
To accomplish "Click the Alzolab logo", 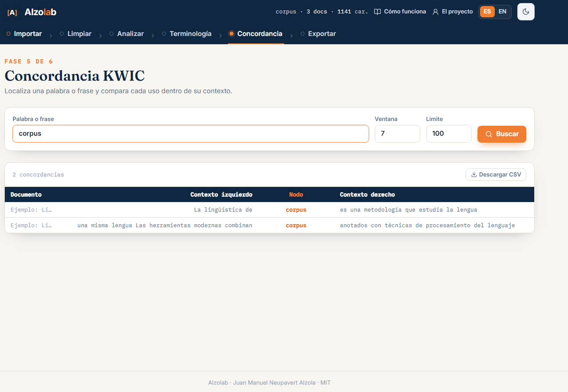I will pos(32,12).
